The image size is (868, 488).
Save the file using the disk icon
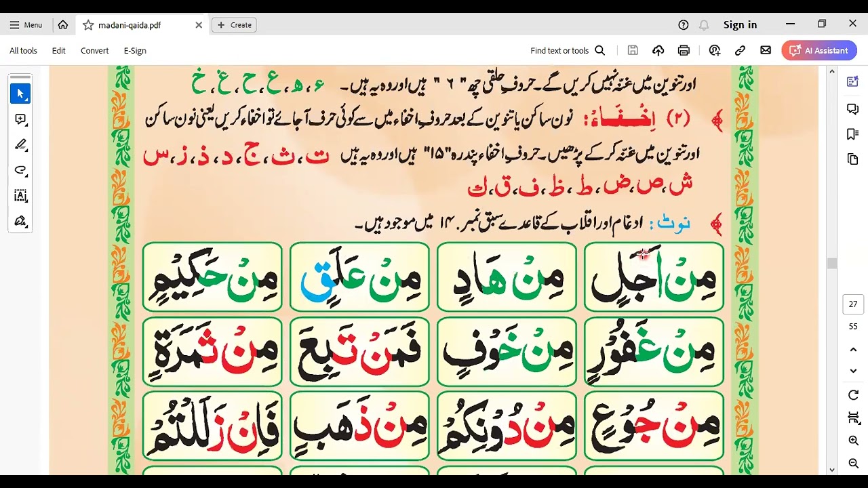tap(633, 50)
